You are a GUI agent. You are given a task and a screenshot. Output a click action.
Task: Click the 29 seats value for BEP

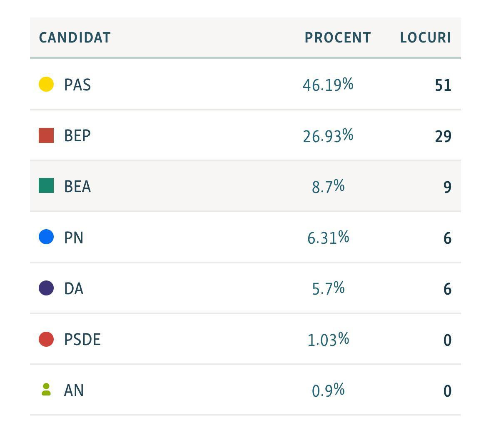point(443,137)
